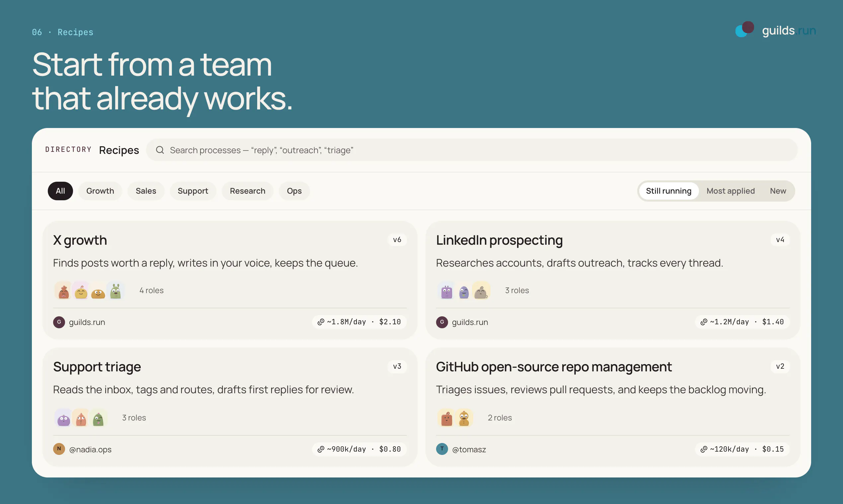Sort by New
Image resolution: width=843 pixels, height=504 pixels.
point(778,191)
